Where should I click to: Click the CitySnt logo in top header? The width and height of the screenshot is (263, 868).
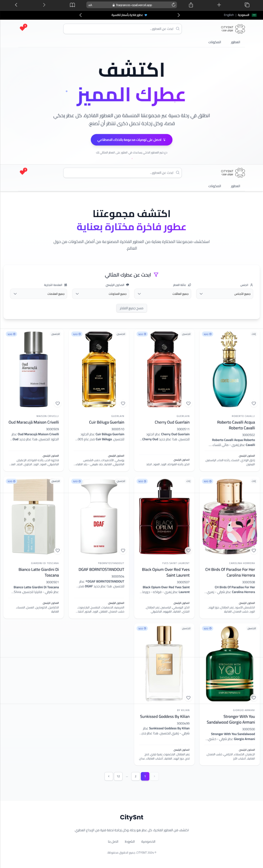point(233,29)
